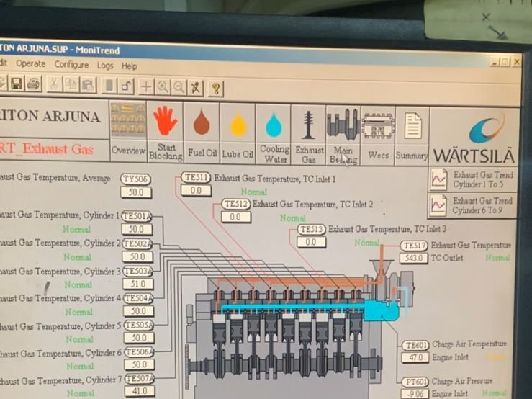Image resolution: width=532 pixels, height=399 pixels.
Task: Click the grey document toolbar icon next to padlock
Action: [109, 86]
